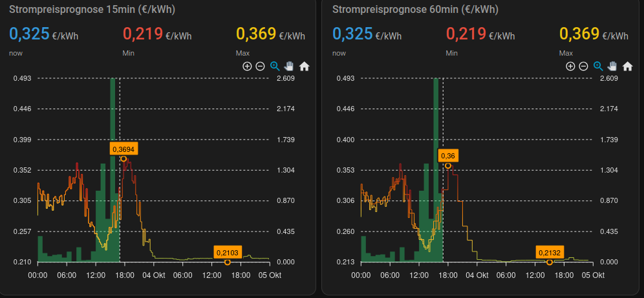The width and height of the screenshot is (644, 298).
Task: Click the blue 0,325 now value in 15min card
Action: [x=29, y=34]
